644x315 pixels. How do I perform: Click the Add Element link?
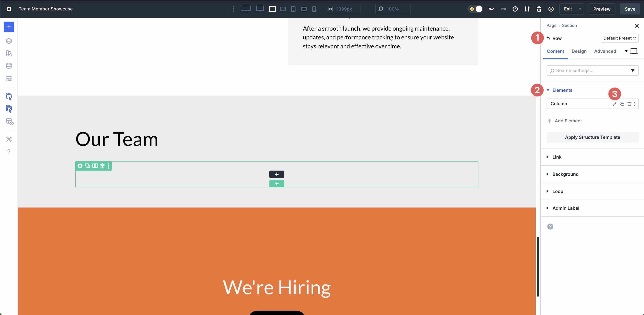tap(568, 121)
